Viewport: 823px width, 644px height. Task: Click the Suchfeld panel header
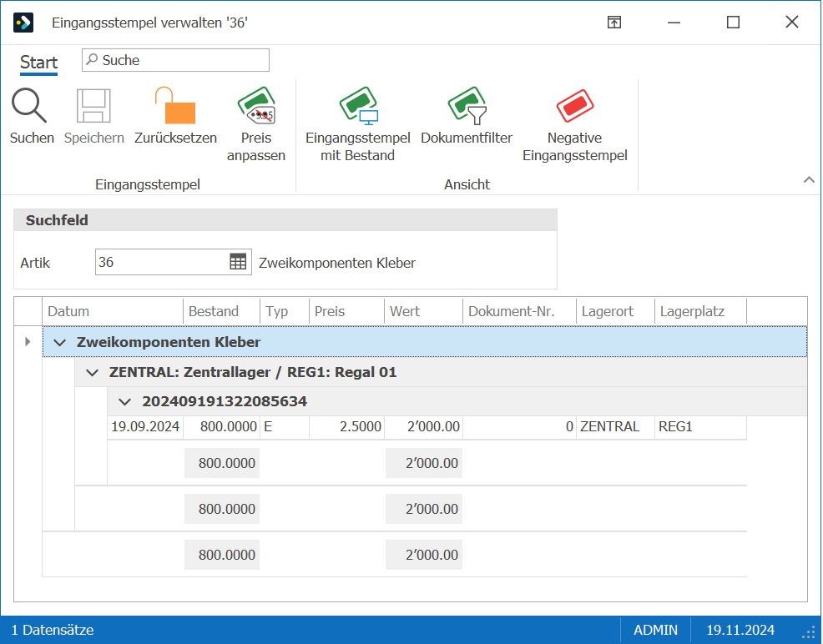pyautogui.click(x=285, y=220)
